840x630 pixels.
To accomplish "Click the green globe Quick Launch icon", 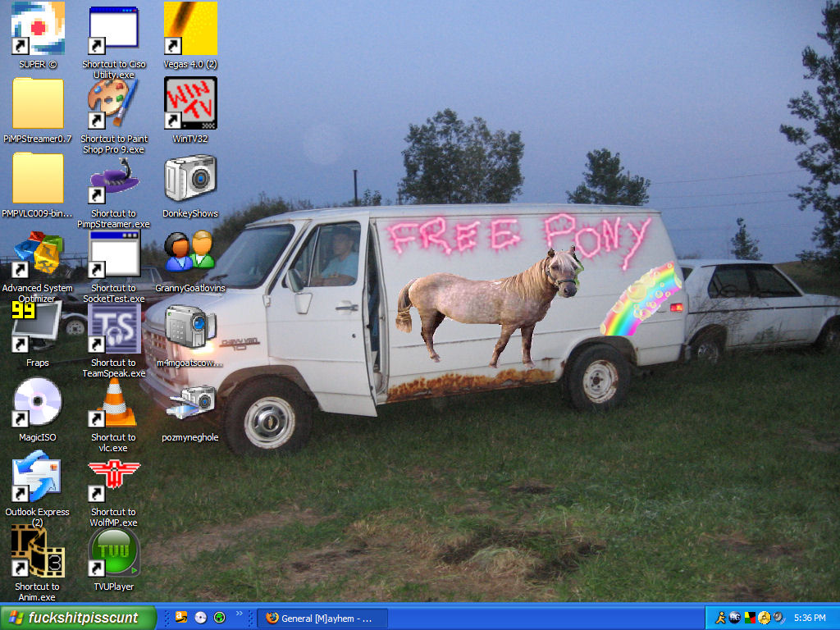I will pyautogui.click(x=220, y=618).
